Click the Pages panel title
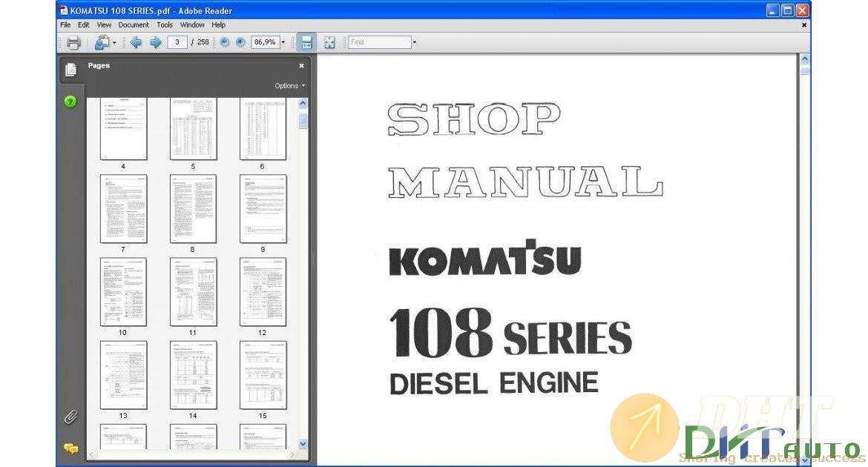The width and height of the screenshot is (868, 467). [x=99, y=65]
